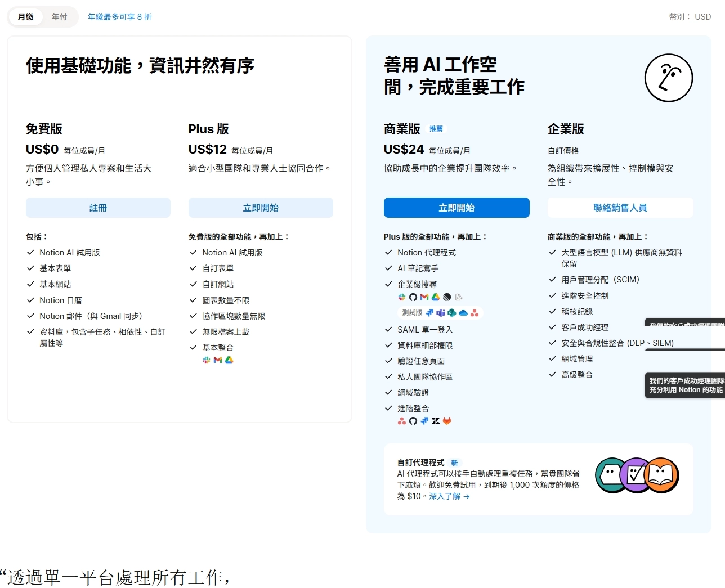Click the Jira icon in 測試版 row
Image resolution: width=725 pixels, height=588 pixels.
(x=429, y=313)
